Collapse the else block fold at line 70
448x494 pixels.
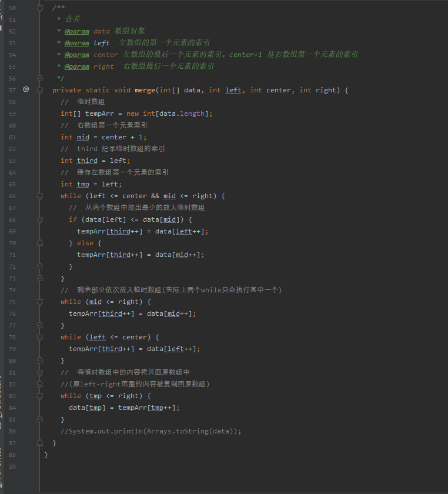point(40,243)
